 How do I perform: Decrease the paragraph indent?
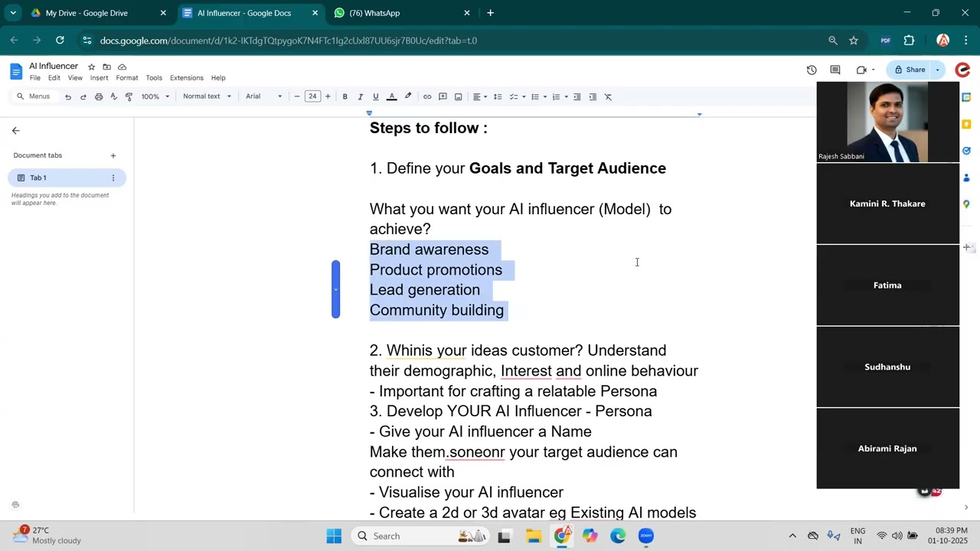click(577, 96)
